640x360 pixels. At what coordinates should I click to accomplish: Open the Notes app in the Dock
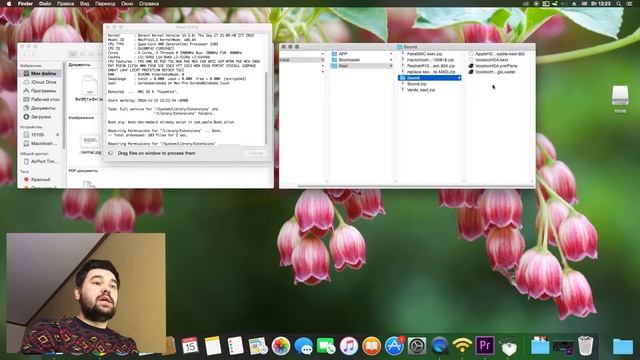pyautogui.click(x=213, y=346)
